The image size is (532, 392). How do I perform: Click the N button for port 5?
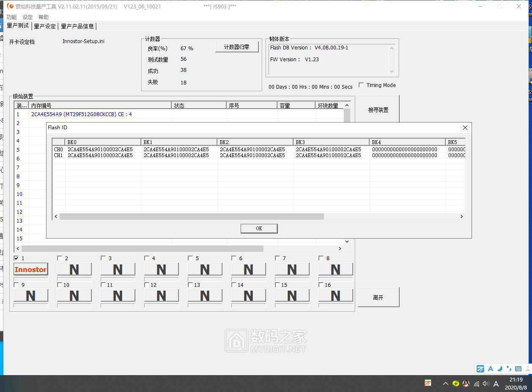pyautogui.click(x=205, y=269)
